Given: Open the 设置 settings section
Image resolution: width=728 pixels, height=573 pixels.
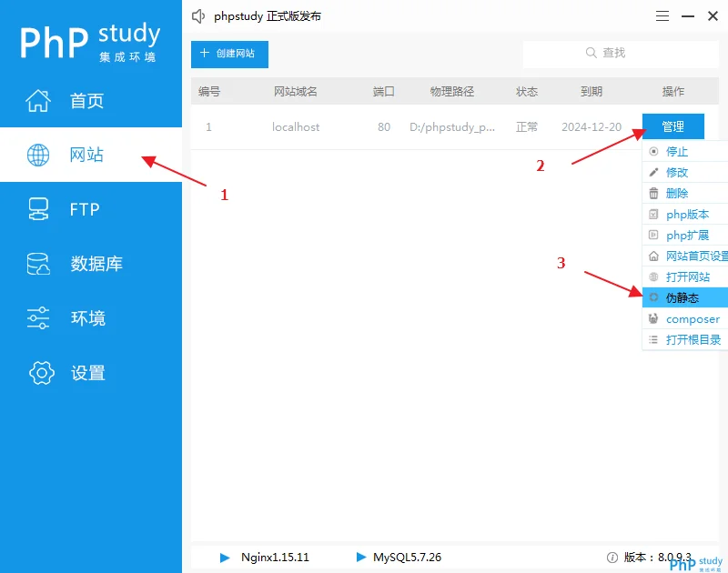Looking at the screenshot, I should click(x=90, y=373).
